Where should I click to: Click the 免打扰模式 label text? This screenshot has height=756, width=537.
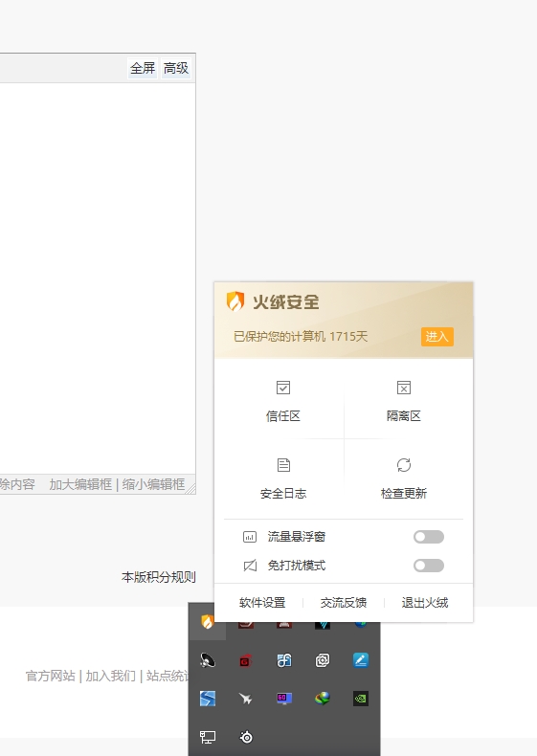pos(297,565)
